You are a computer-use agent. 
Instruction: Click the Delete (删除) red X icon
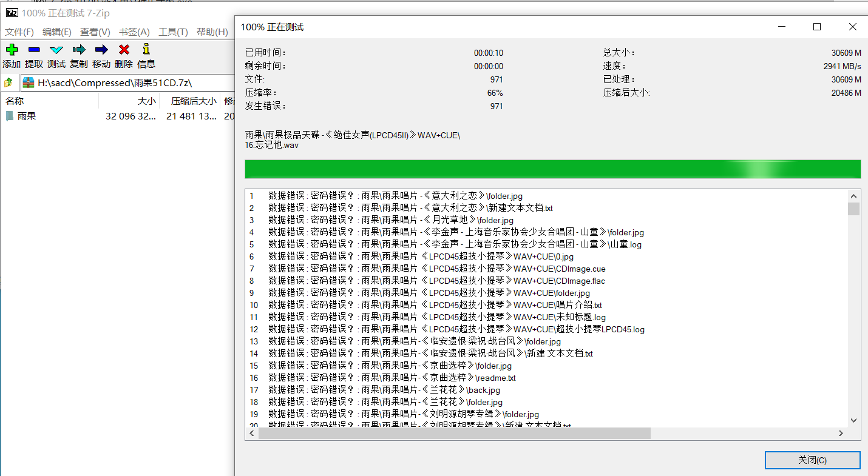pyautogui.click(x=124, y=50)
